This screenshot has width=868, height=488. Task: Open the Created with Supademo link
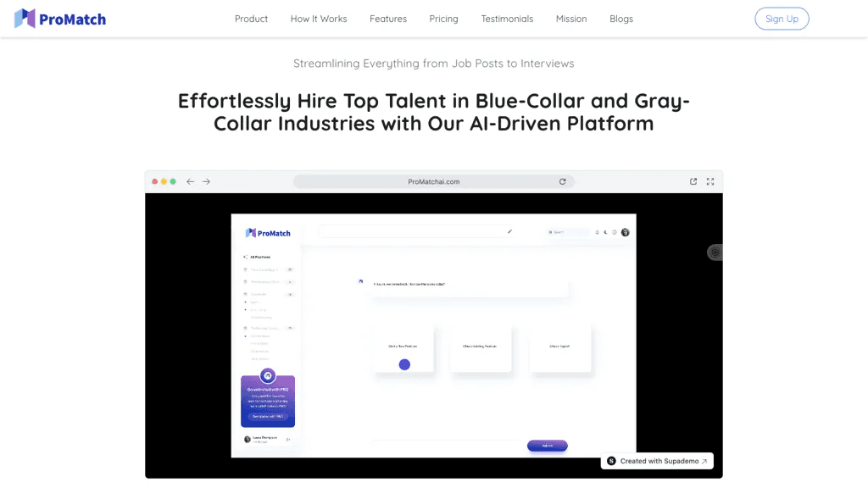coord(657,461)
